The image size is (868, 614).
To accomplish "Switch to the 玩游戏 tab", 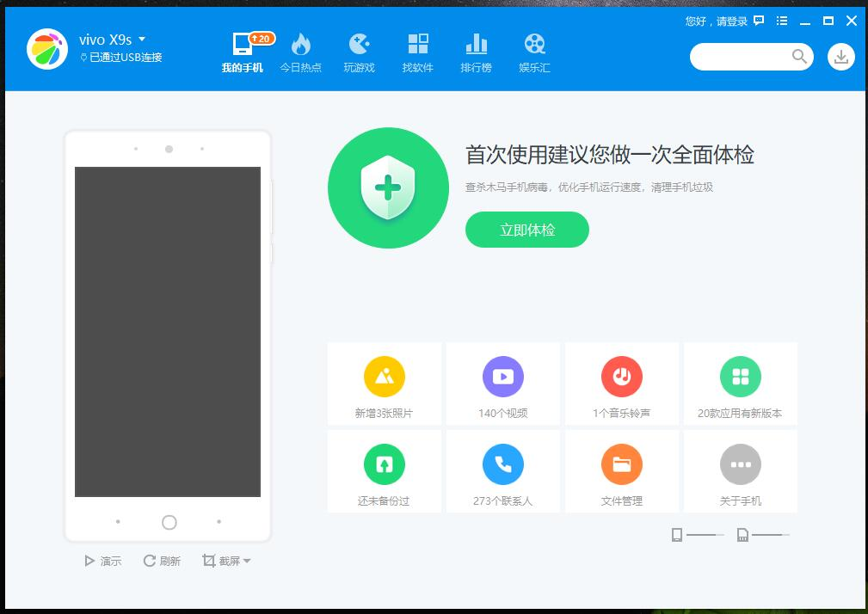I will (x=360, y=53).
